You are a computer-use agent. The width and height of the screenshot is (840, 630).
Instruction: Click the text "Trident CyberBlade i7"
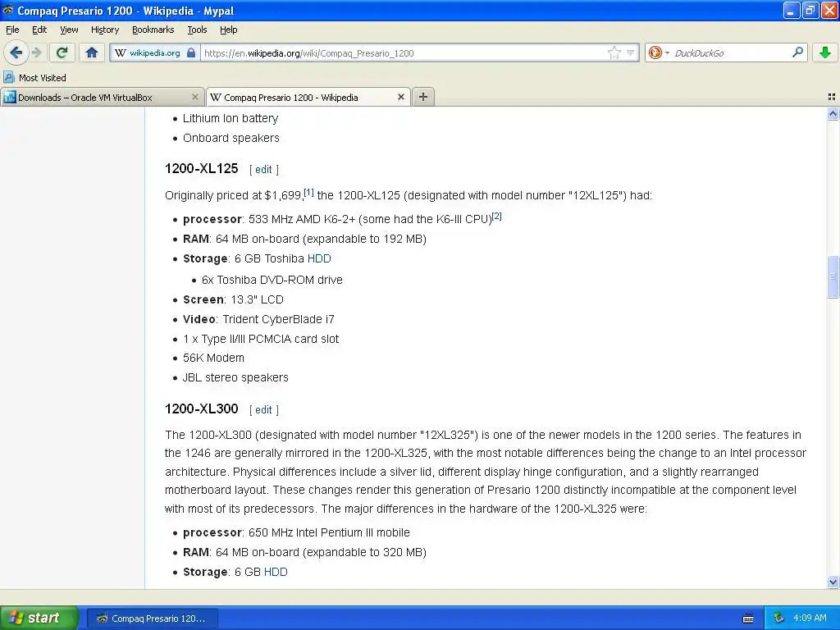click(279, 319)
